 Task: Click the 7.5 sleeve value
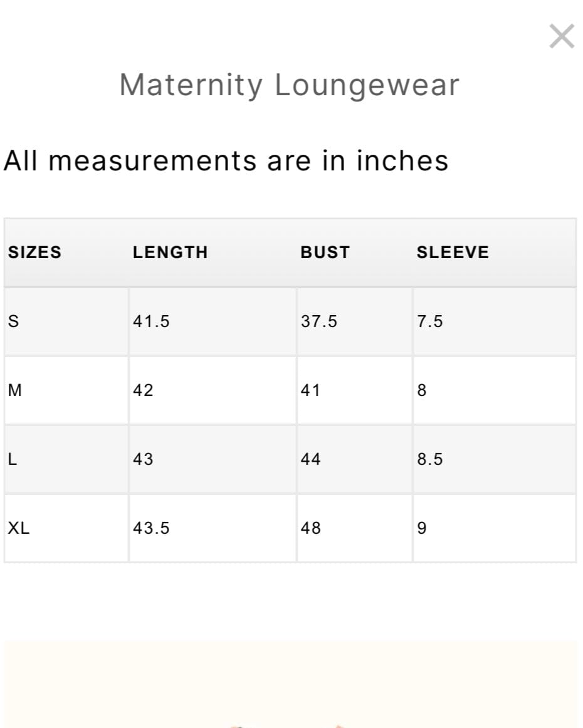[x=429, y=321]
